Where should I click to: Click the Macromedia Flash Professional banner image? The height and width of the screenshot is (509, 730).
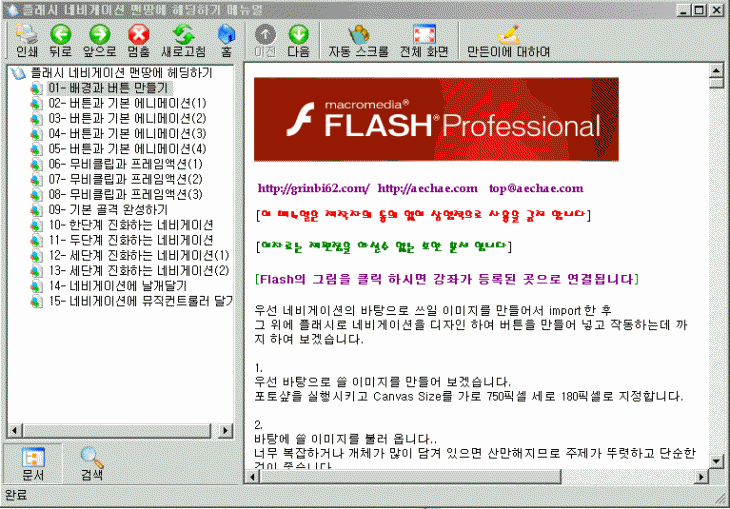[436, 120]
